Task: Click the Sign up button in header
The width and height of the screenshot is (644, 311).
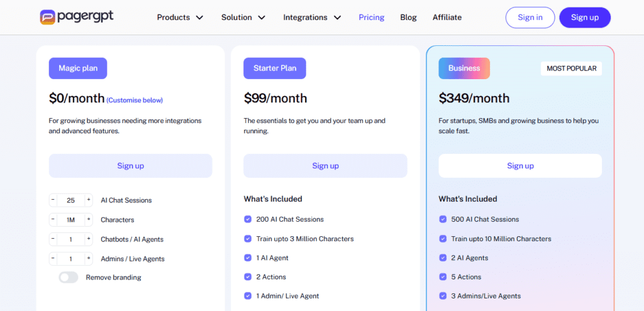Action: coord(585,18)
